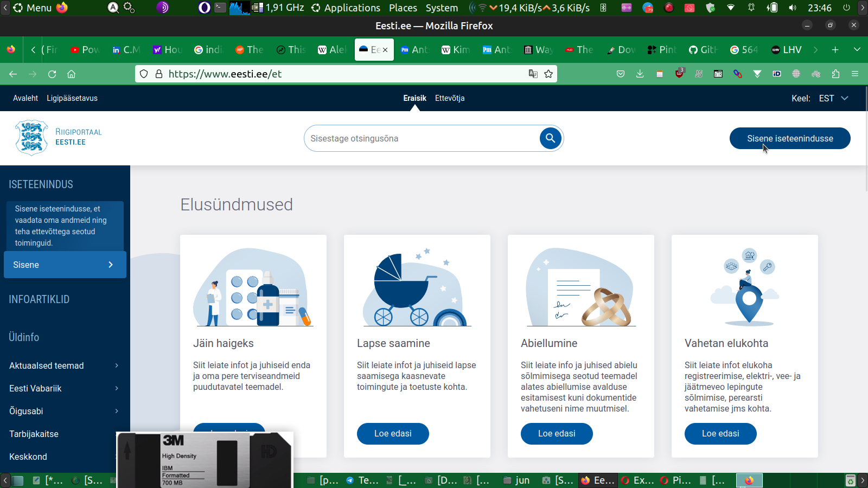This screenshot has height=488, width=868.
Task: Click the translate page icon in the address bar
Action: point(533,74)
